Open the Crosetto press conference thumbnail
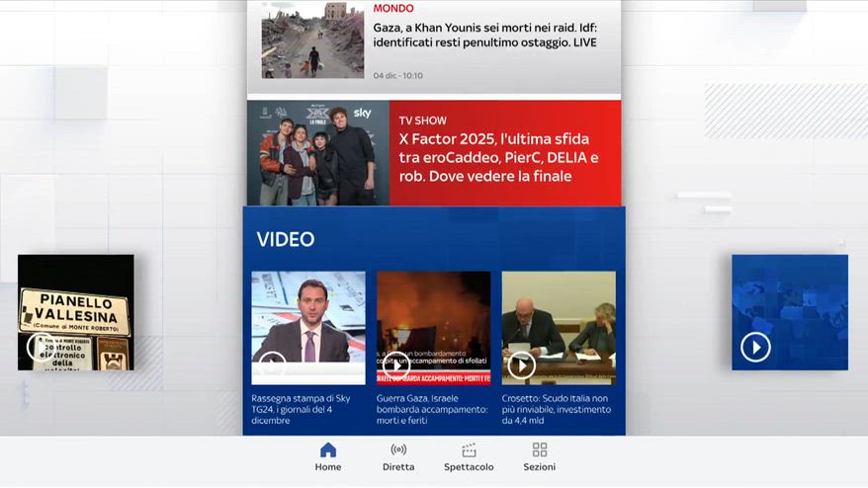 (x=559, y=328)
